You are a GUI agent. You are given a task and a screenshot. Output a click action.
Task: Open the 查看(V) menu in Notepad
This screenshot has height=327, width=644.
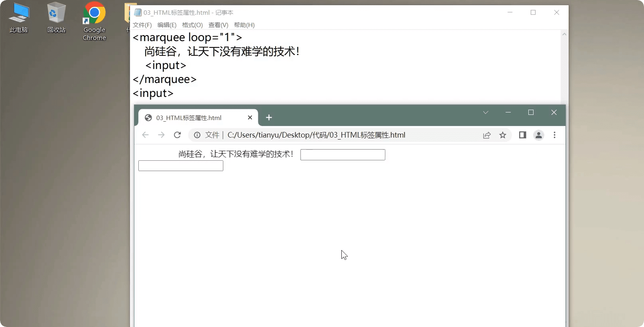[218, 25]
